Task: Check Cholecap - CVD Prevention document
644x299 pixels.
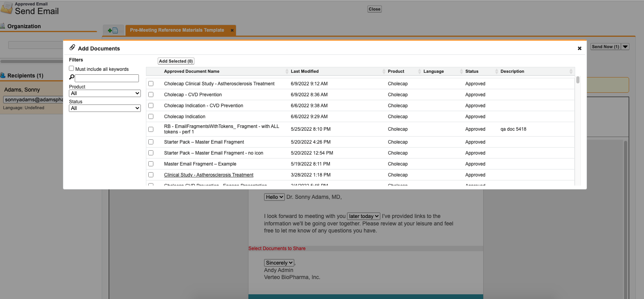Action: click(151, 95)
